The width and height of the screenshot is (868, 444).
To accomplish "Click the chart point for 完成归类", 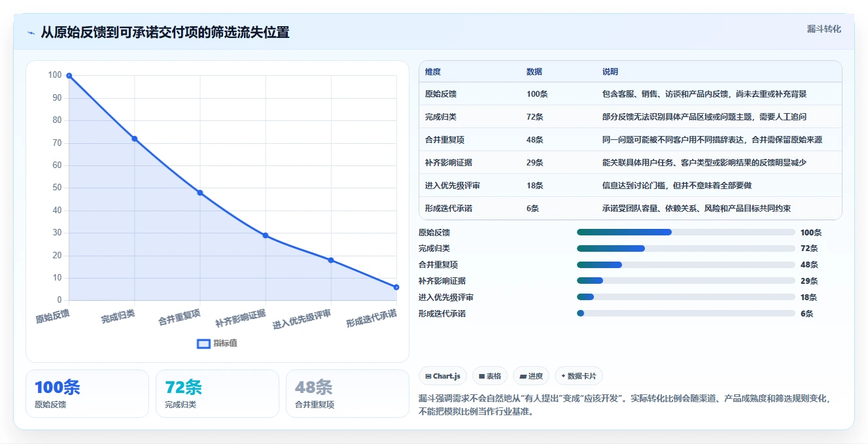I will [135, 139].
